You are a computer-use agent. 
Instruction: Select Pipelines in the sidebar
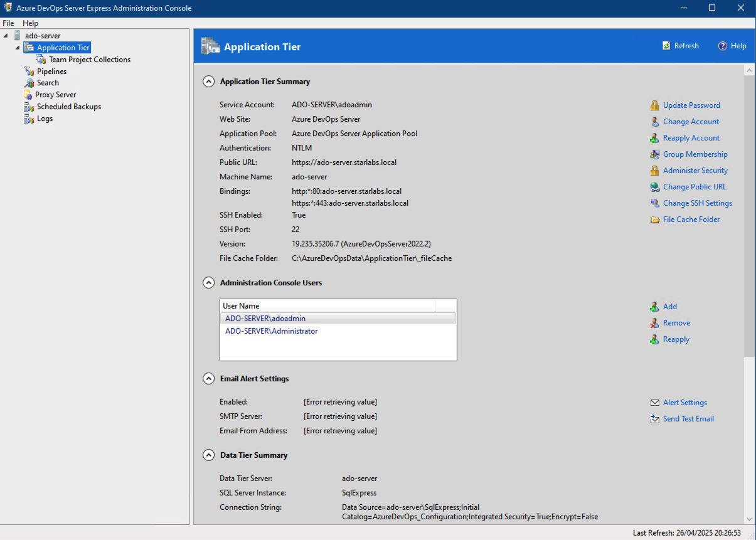51,71
